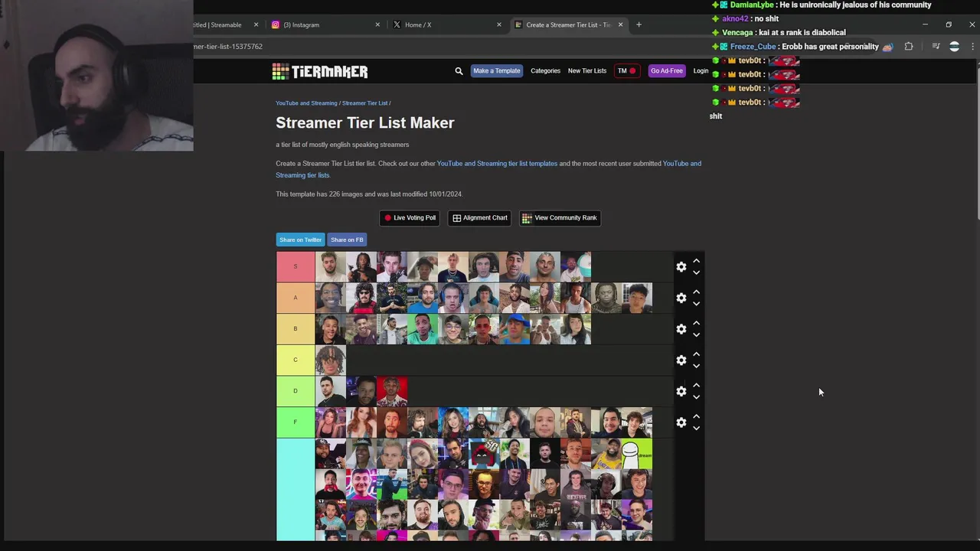This screenshot has width=980, height=551.
Task: Close the Streamable browser tab
Action: tap(256, 24)
